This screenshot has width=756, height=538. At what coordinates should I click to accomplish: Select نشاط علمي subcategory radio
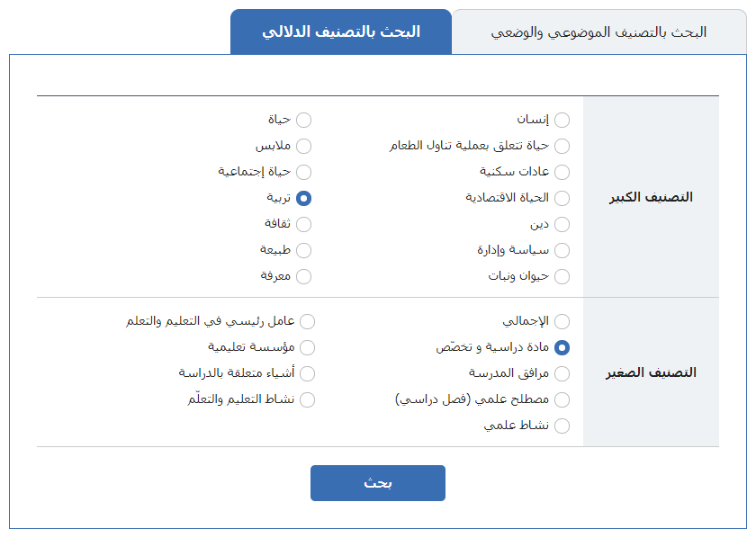click(x=562, y=426)
